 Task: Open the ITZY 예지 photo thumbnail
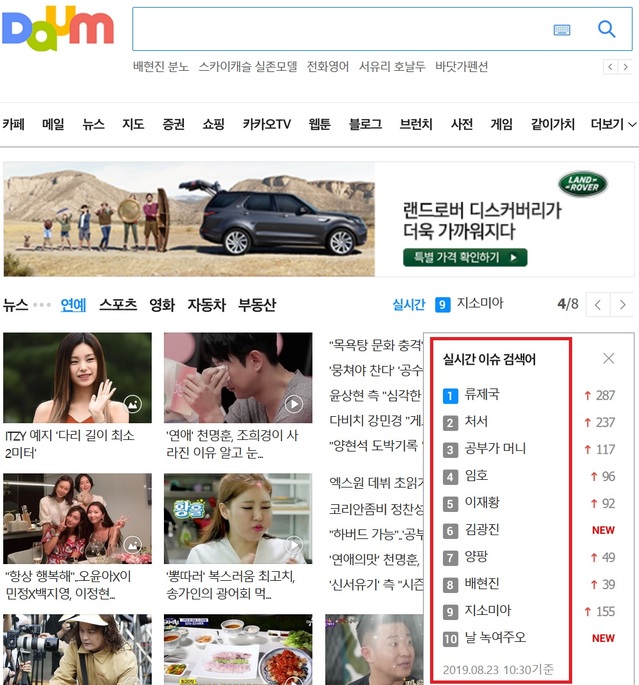(x=77, y=377)
